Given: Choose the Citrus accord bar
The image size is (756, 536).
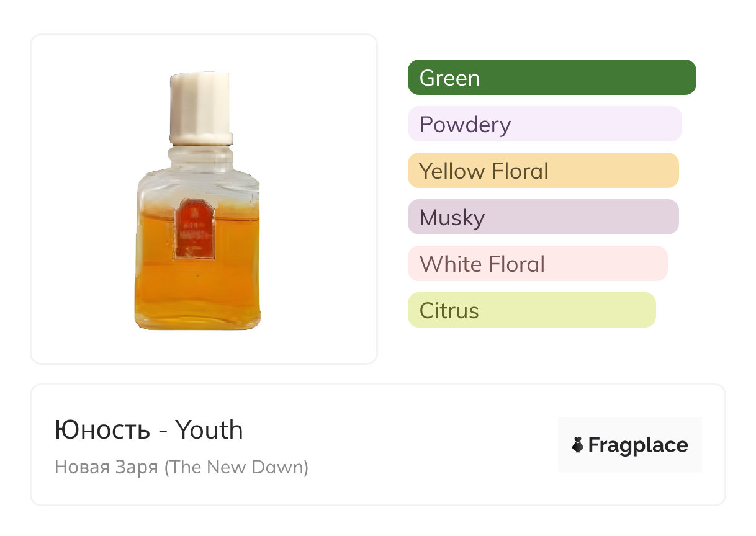Looking at the screenshot, I should [x=531, y=310].
